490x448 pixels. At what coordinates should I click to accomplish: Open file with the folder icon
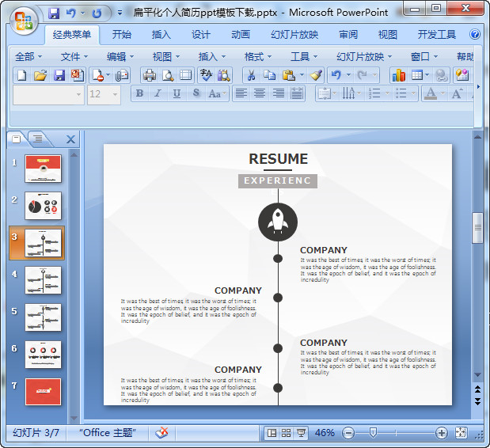(x=40, y=75)
